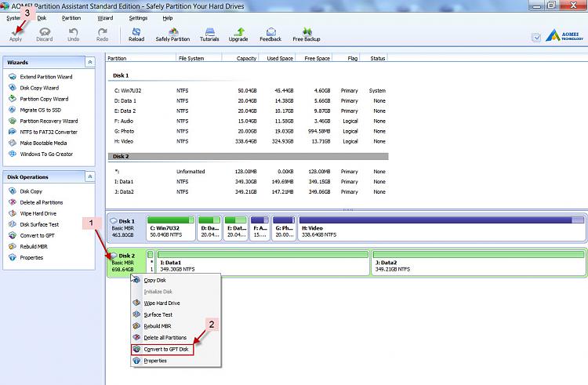Select H: Video block in disk map
The height and width of the screenshot is (385, 588).
tap(441, 228)
